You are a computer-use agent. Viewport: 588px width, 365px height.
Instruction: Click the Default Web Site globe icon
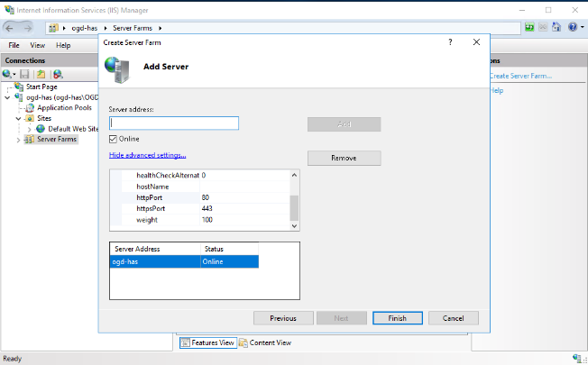click(x=41, y=129)
